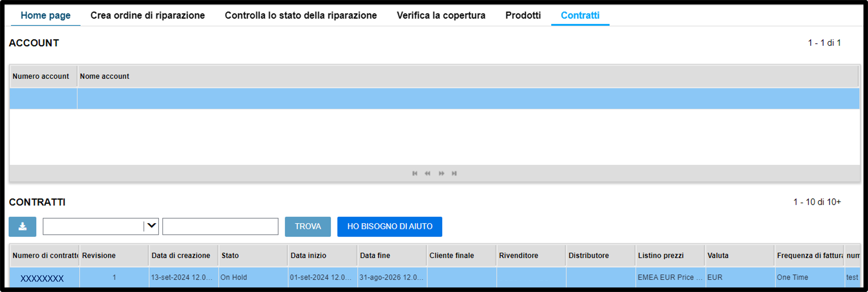This screenshot has height=292, width=868.
Task: Click the 1 - 1 di 1 record counter
Action: click(x=824, y=43)
